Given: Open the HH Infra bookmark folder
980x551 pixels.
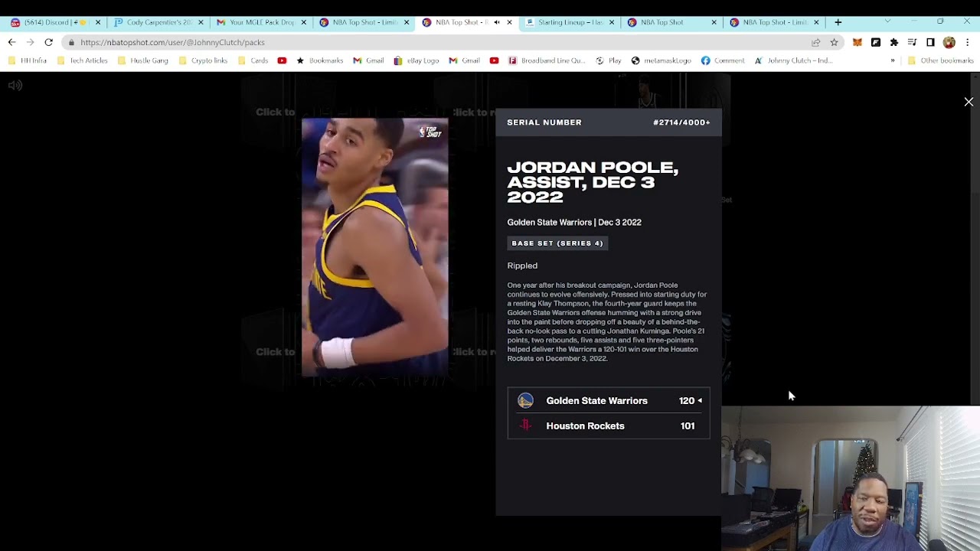Looking at the screenshot, I should point(28,60).
